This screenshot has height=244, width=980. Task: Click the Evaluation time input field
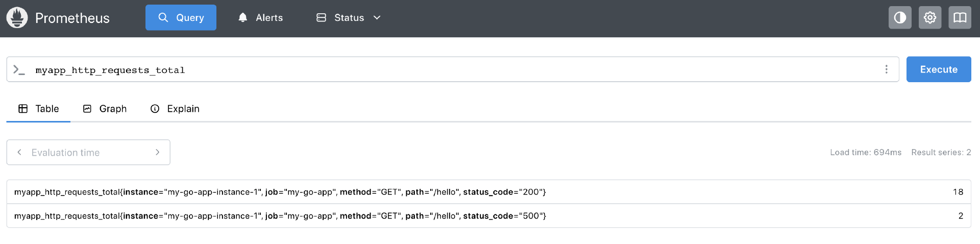[x=87, y=153]
